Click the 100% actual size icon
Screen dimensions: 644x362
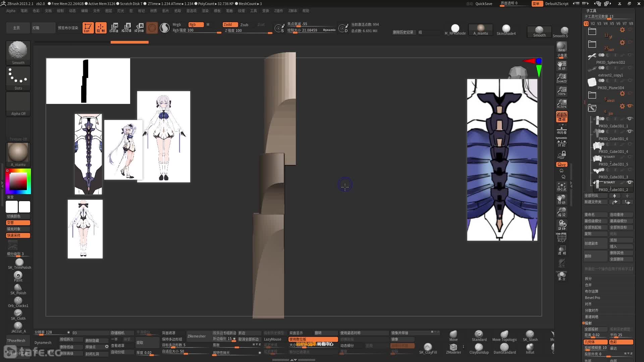[561, 91]
